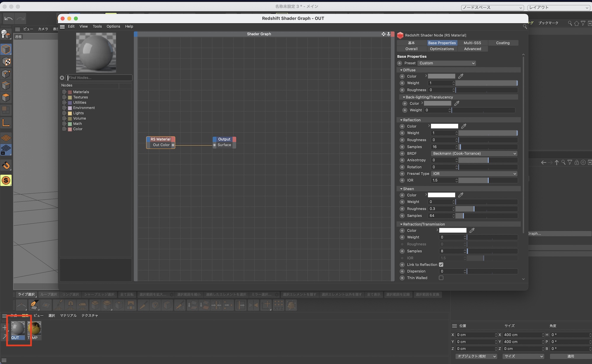Image resolution: width=592 pixels, height=364 pixels.
Task: Open the BRDF Beckmann dropdown
Action: click(474, 153)
